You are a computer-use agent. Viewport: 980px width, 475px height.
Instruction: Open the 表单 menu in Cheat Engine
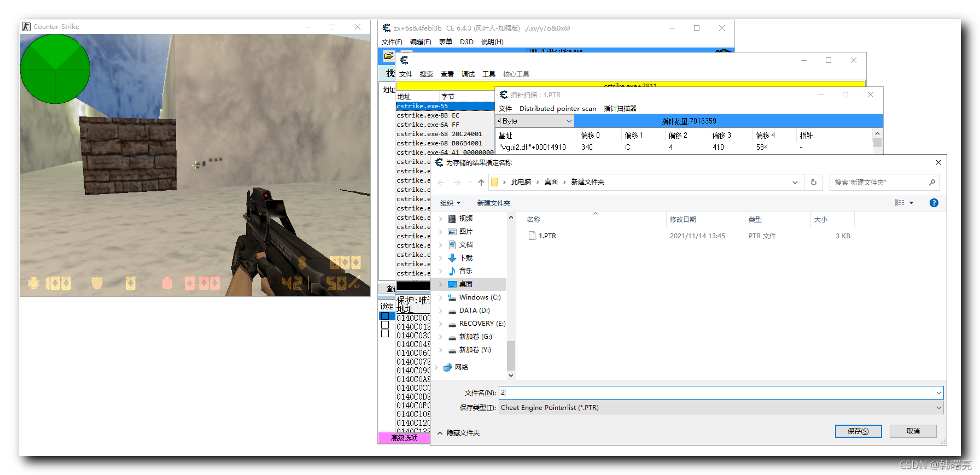pos(446,42)
